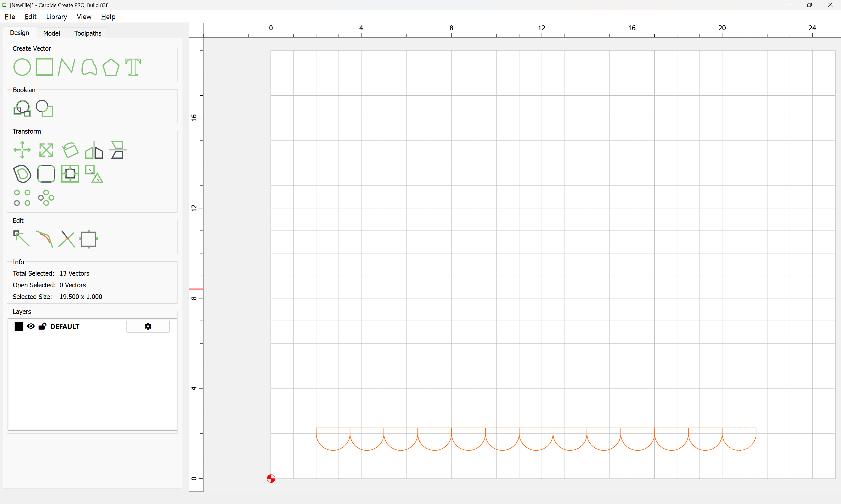Open the Linear Array tool
Image resolution: width=841 pixels, height=504 pixels.
pos(22,198)
